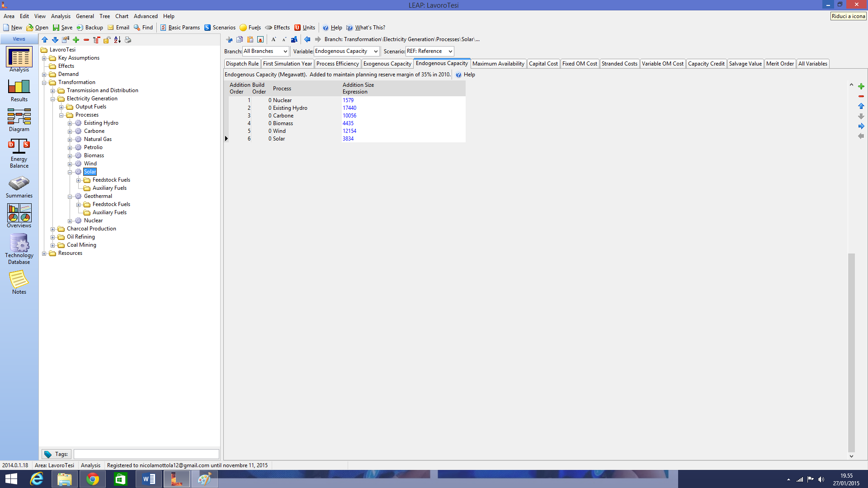Screen dimensions: 868x488
Task: Open Google Chrome from the taskbar
Action: 93,479
